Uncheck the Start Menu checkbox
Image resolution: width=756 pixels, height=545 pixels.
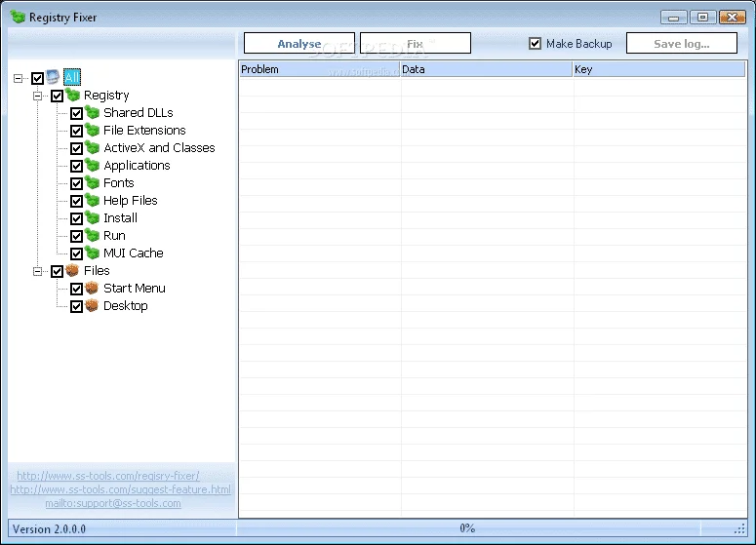[x=77, y=290]
